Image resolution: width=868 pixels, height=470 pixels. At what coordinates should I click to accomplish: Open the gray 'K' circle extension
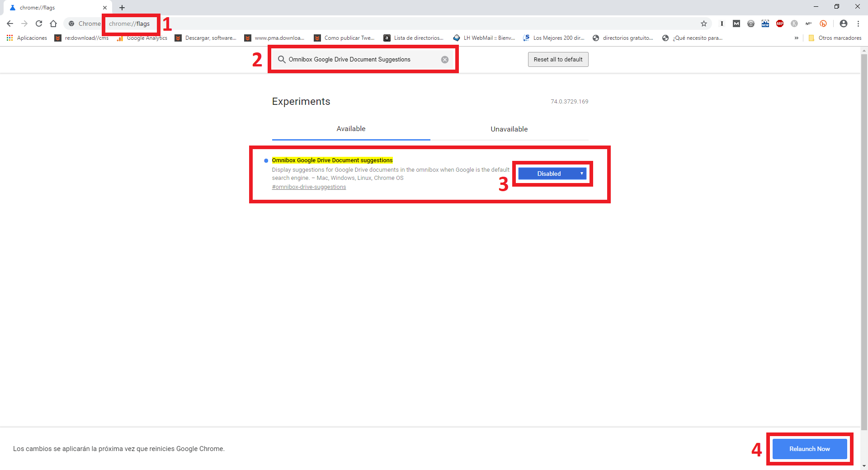pos(794,23)
